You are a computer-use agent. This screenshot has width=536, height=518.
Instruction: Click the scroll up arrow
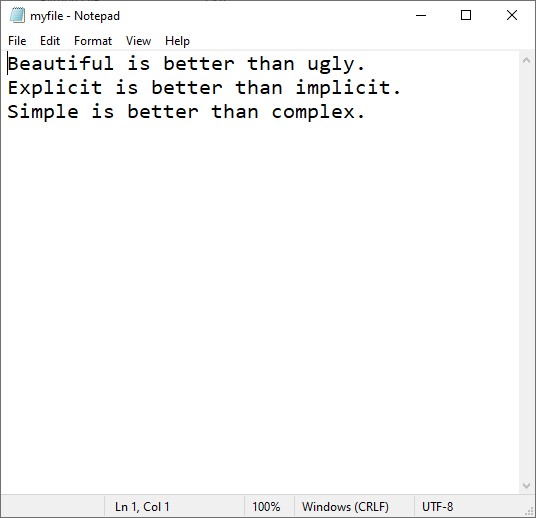[x=526, y=61]
